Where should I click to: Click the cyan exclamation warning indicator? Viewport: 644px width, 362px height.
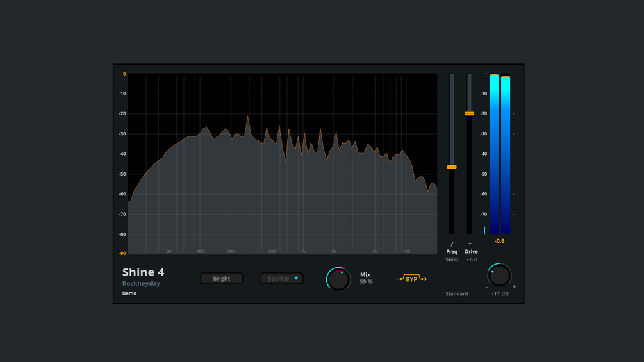[484, 231]
